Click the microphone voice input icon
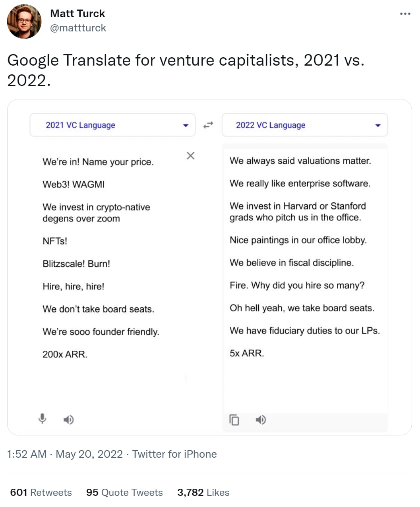The width and height of the screenshot is (420, 507). click(x=43, y=419)
